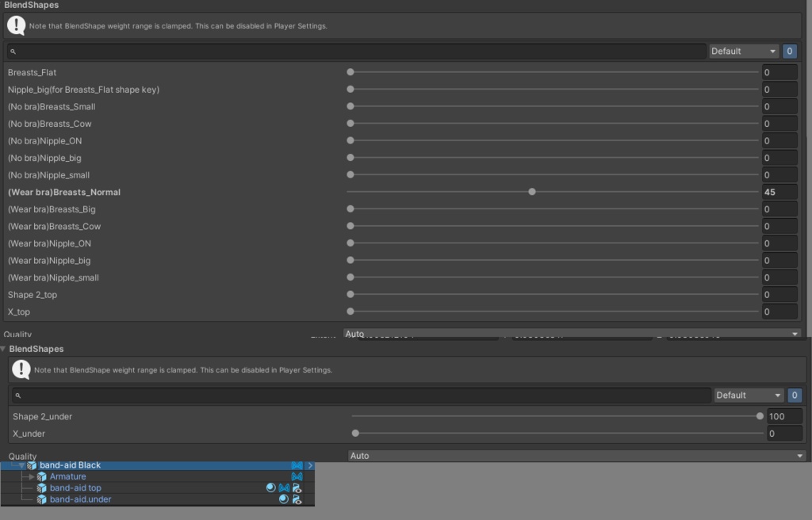Click the sphere icon on band-aid.under row
This screenshot has height=520, width=812.
(x=284, y=499)
